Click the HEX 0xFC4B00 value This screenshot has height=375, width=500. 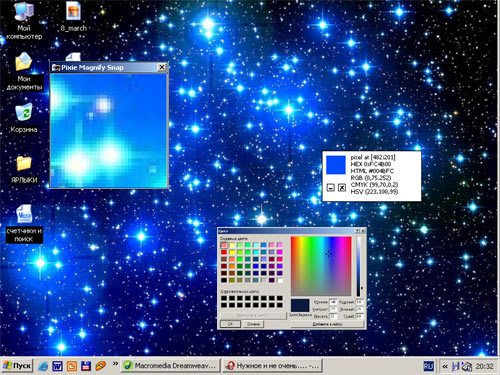pyautogui.click(x=371, y=164)
